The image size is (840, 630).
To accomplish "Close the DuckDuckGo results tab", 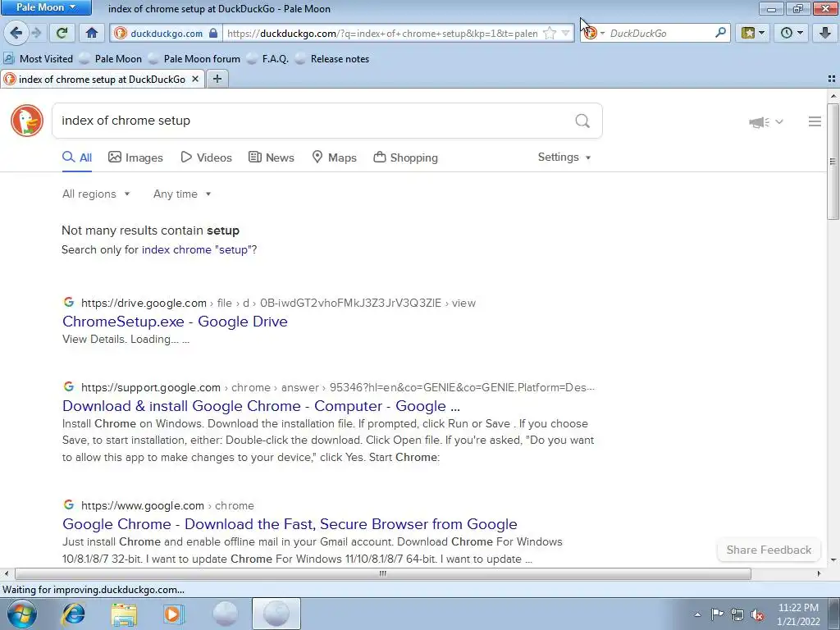I will click(x=195, y=79).
